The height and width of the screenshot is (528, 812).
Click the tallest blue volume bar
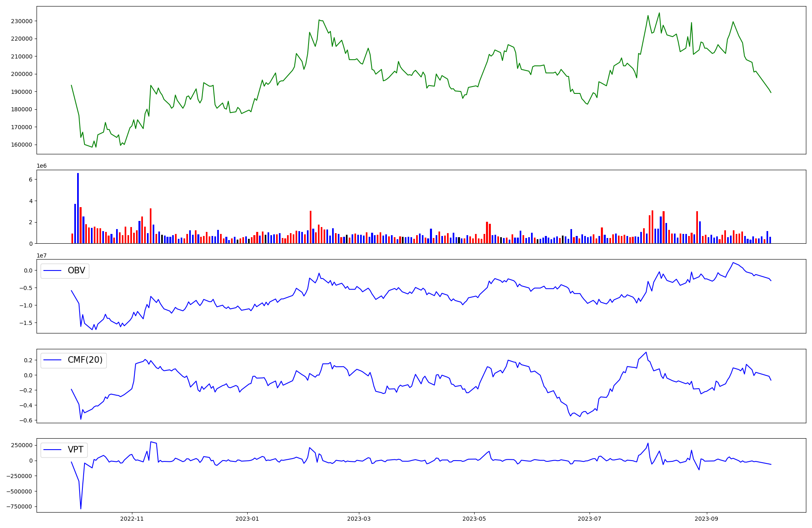click(78, 208)
